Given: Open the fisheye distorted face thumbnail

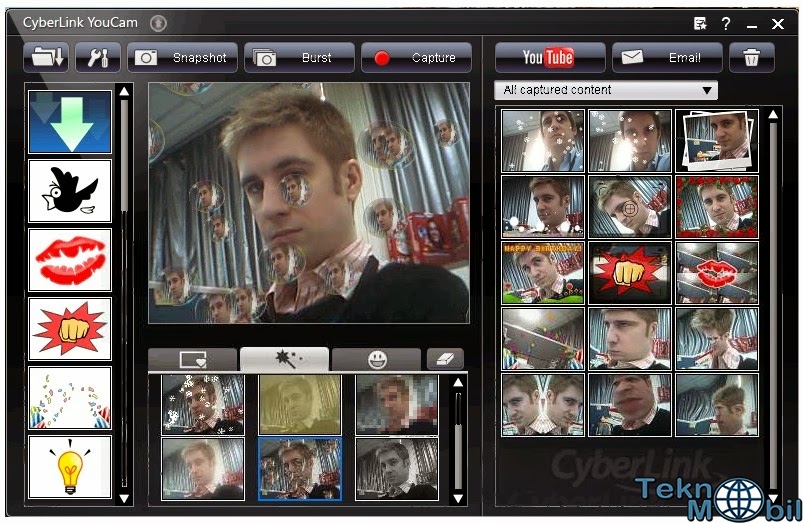Looking at the screenshot, I should click(630, 405).
